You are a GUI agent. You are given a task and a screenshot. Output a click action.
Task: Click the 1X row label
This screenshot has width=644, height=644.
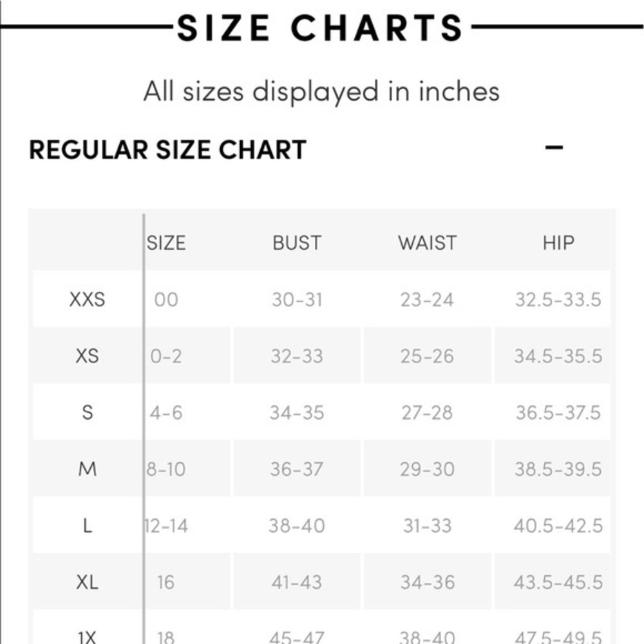pos(87,636)
